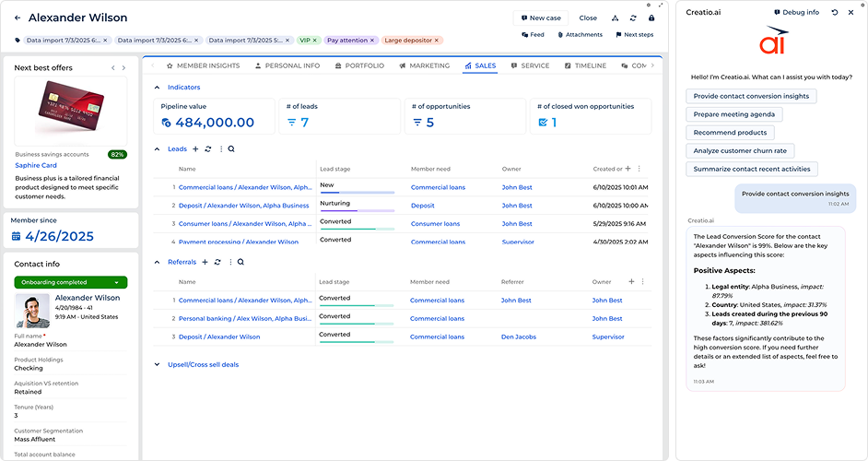Open the Member Insights tab
Viewport: 868px width, 461px height.
204,66
